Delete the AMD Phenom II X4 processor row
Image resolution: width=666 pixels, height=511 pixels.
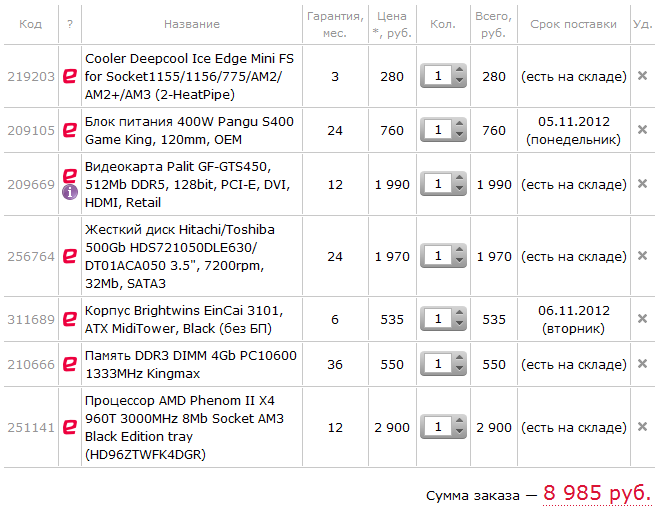[x=643, y=427]
